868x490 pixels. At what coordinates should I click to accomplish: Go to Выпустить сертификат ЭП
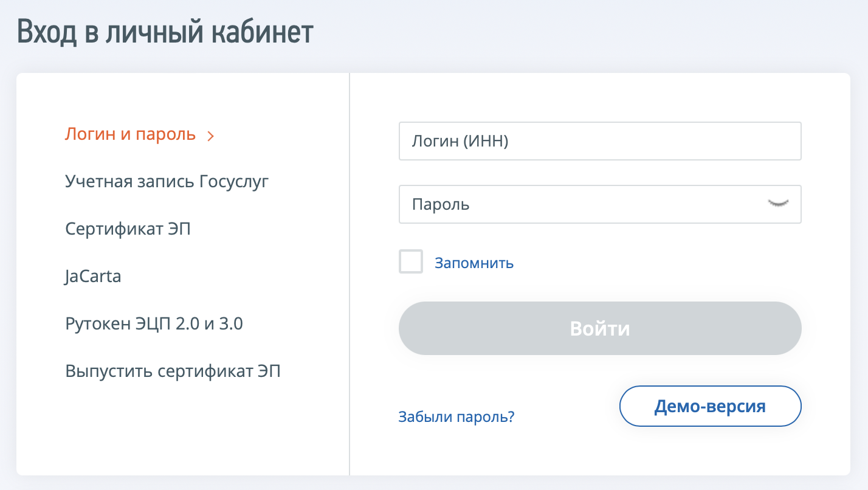click(x=173, y=371)
